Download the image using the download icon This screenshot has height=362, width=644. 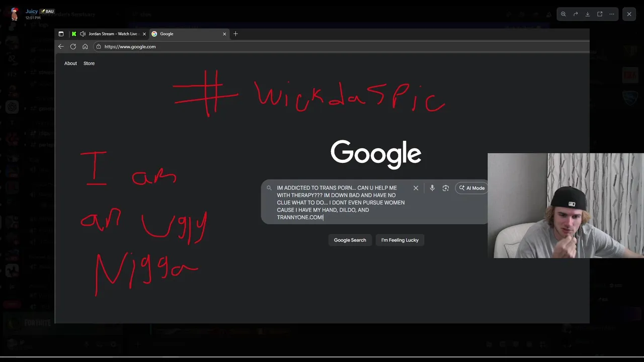[588, 14]
